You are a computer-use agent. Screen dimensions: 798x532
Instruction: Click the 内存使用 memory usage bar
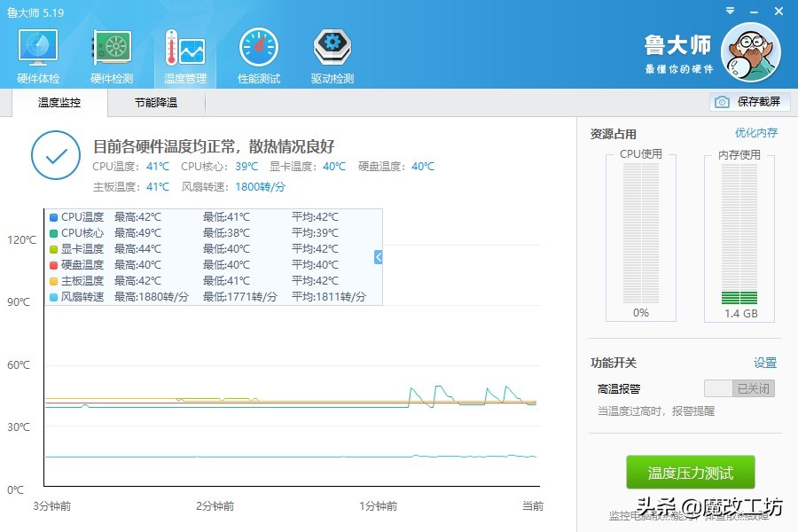pyautogui.click(x=739, y=235)
